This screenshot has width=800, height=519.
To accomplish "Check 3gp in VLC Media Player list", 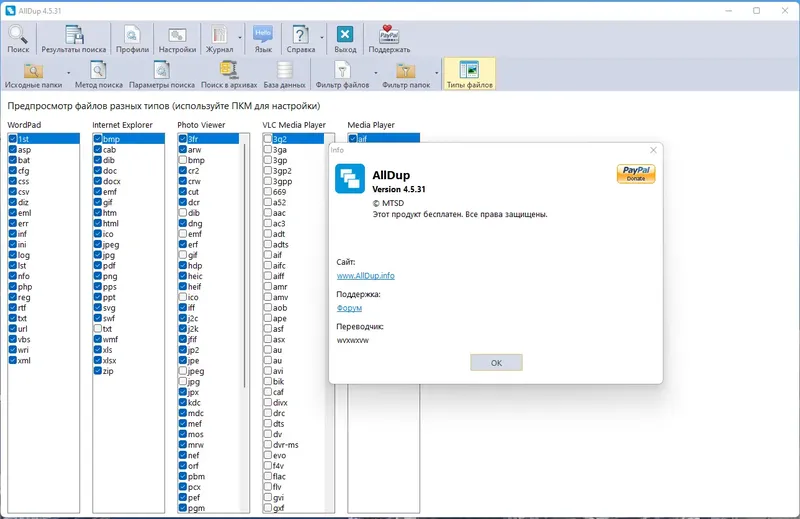I will tap(268, 160).
